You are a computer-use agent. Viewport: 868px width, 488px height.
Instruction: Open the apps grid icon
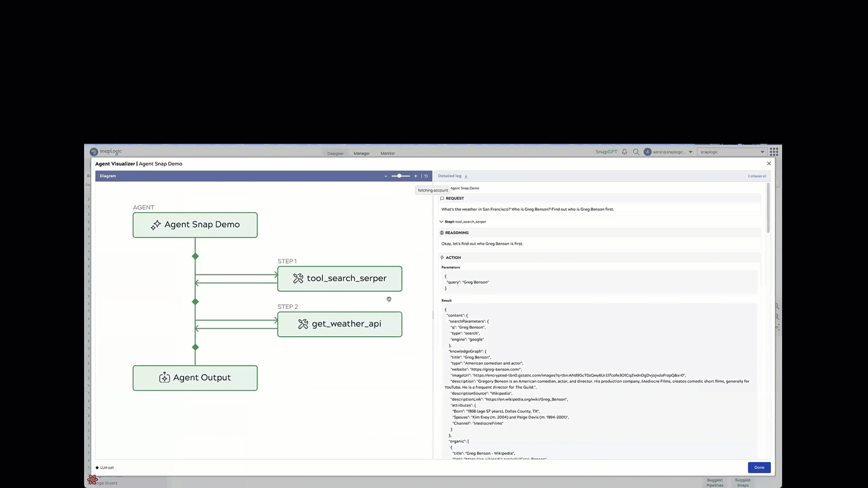click(774, 152)
